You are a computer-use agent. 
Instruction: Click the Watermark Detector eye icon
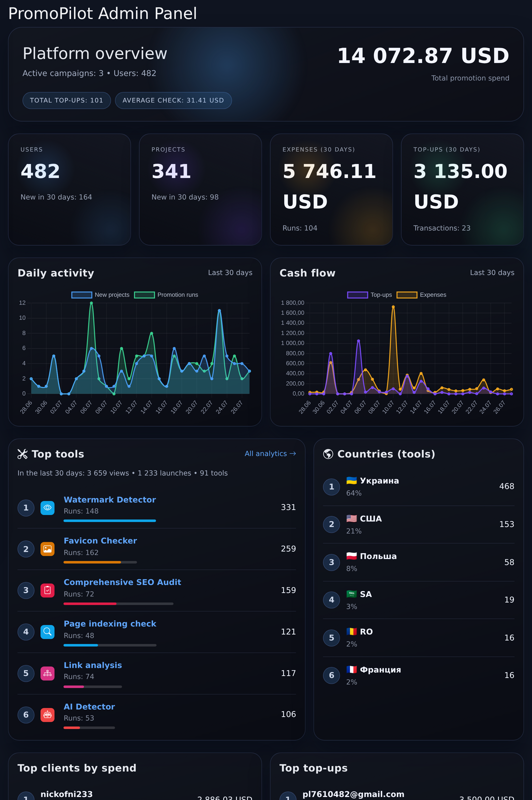click(x=47, y=507)
